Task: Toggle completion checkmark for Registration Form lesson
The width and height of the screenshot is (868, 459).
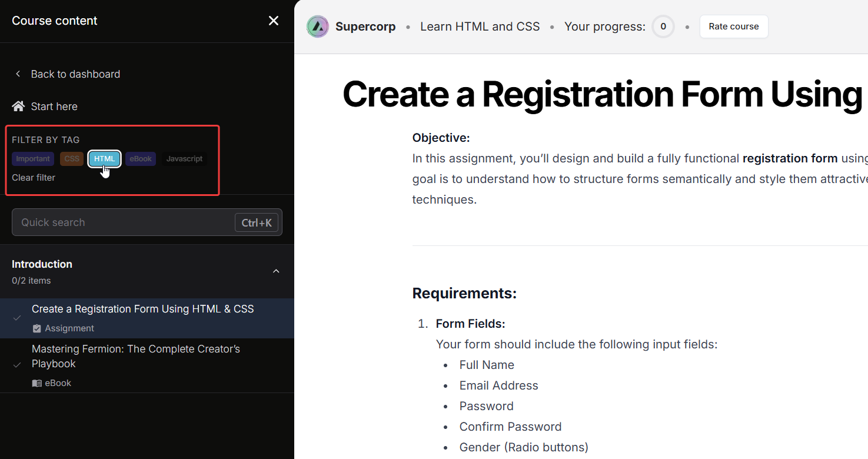Action: click(17, 318)
